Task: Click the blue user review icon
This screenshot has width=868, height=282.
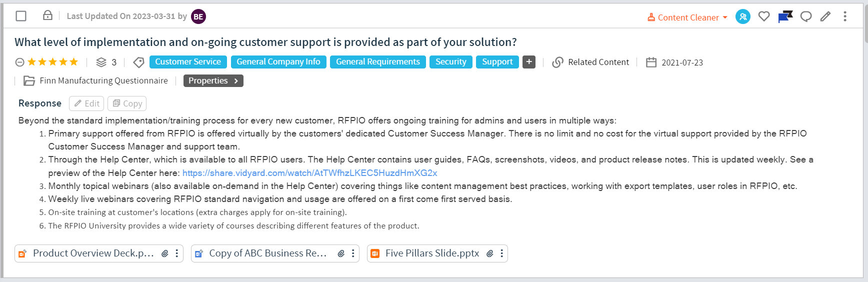Action: [x=743, y=16]
